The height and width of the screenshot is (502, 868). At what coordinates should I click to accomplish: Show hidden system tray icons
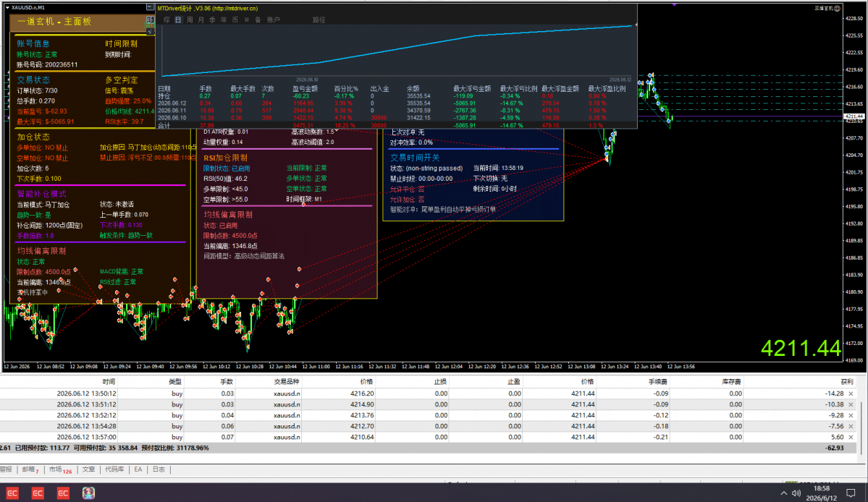(783, 493)
